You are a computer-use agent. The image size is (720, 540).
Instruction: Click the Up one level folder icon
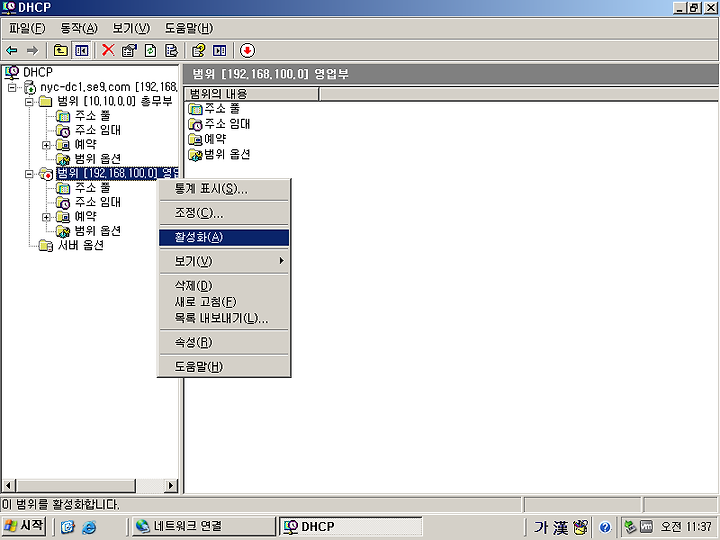[x=61, y=51]
